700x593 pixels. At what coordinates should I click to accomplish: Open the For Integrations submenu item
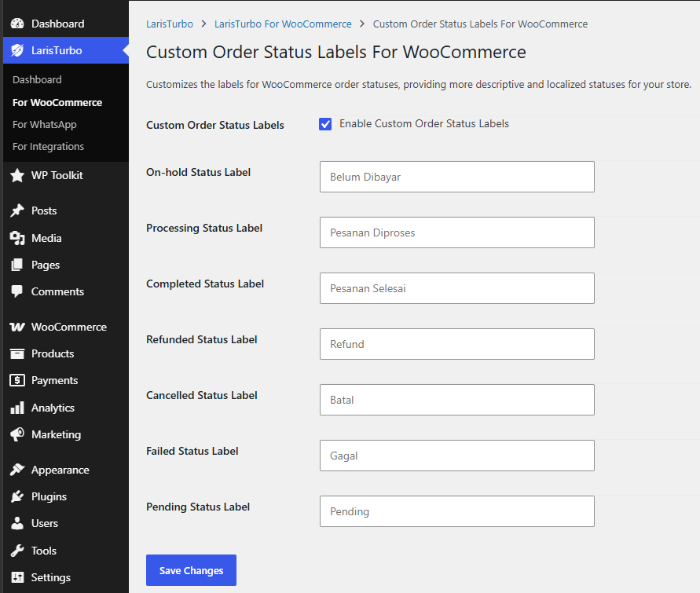tap(48, 146)
